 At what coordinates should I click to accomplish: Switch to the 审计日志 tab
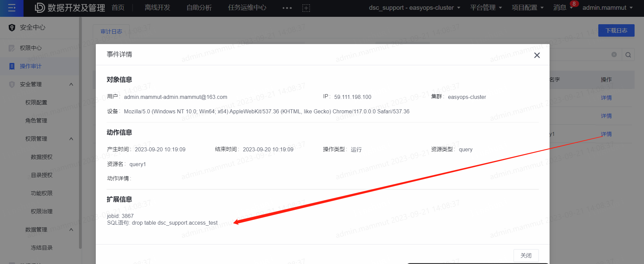(x=111, y=32)
